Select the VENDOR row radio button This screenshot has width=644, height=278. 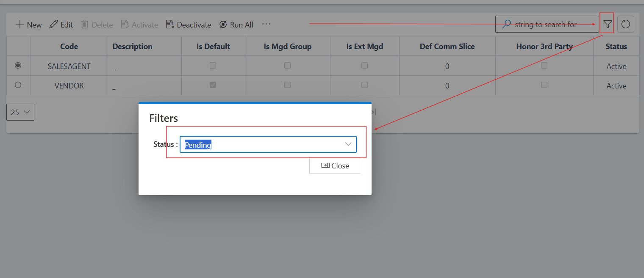(x=18, y=85)
